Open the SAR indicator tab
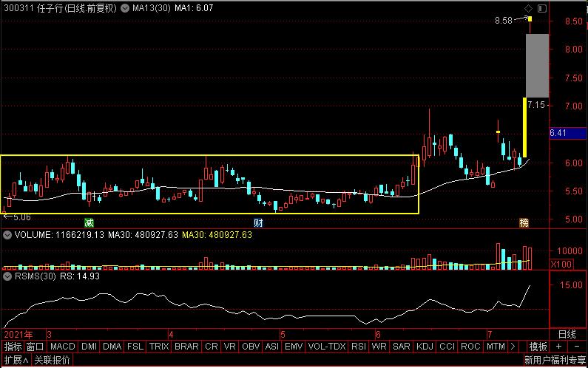Image resolution: width=588 pixels, height=368 pixels. tap(402, 347)
